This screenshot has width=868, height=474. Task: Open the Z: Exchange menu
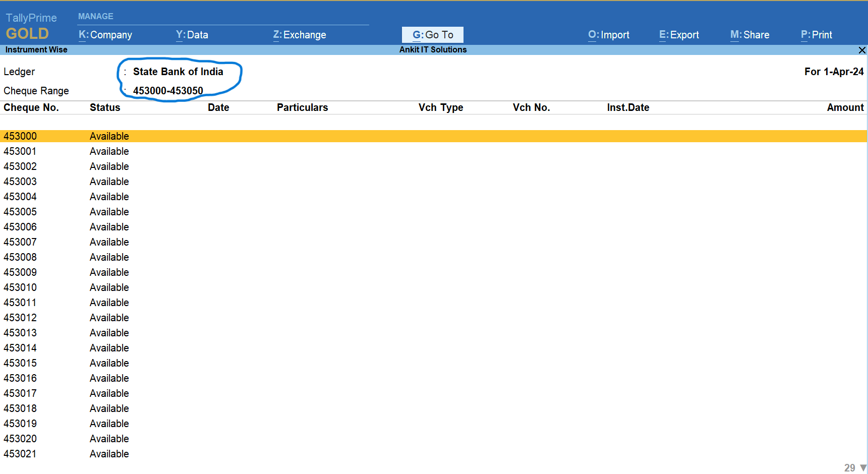tap(300, 35)
